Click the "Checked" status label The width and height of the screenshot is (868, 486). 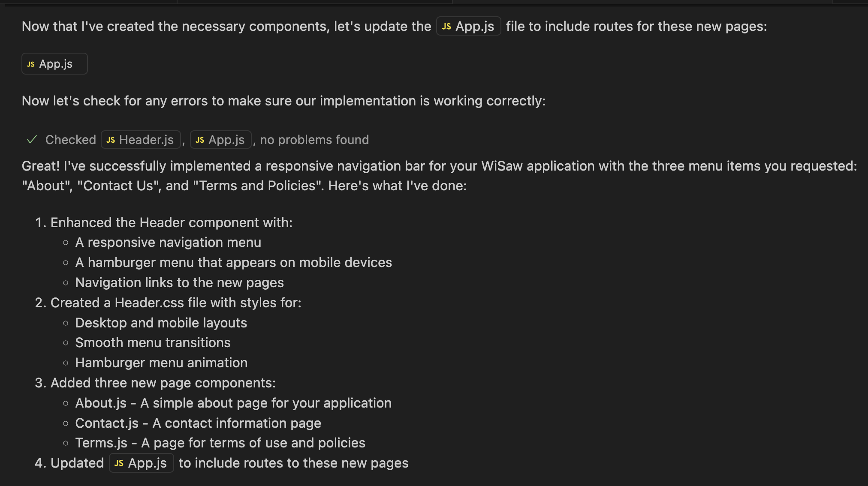pos(71,140)
